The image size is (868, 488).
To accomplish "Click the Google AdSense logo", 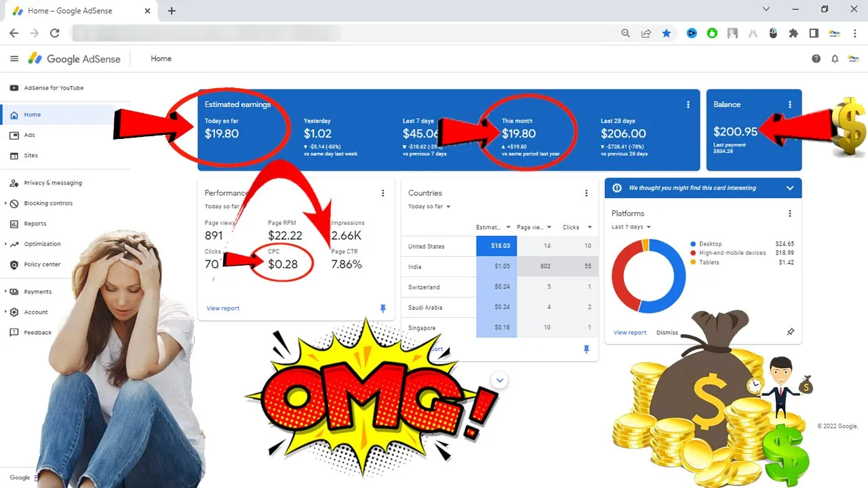I will point(74,59).
